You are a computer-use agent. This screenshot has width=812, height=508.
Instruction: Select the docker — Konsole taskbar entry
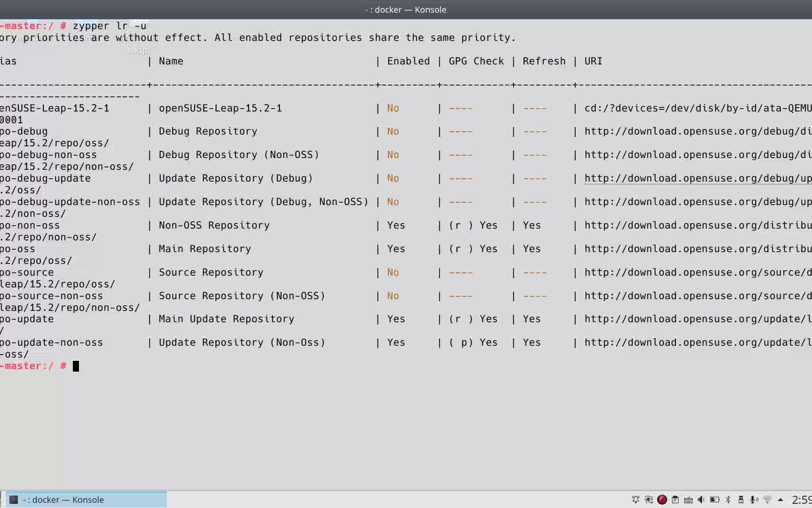(x=86, y=500)
